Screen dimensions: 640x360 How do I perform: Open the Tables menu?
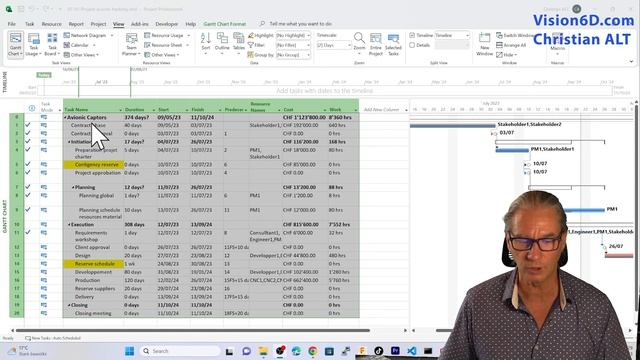pos(239,43)
